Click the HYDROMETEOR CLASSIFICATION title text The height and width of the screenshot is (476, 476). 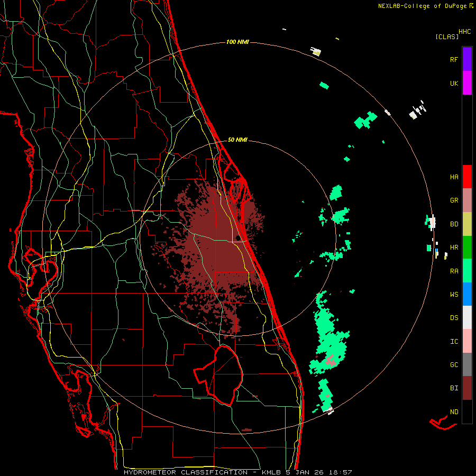click(x=186, y=472)
